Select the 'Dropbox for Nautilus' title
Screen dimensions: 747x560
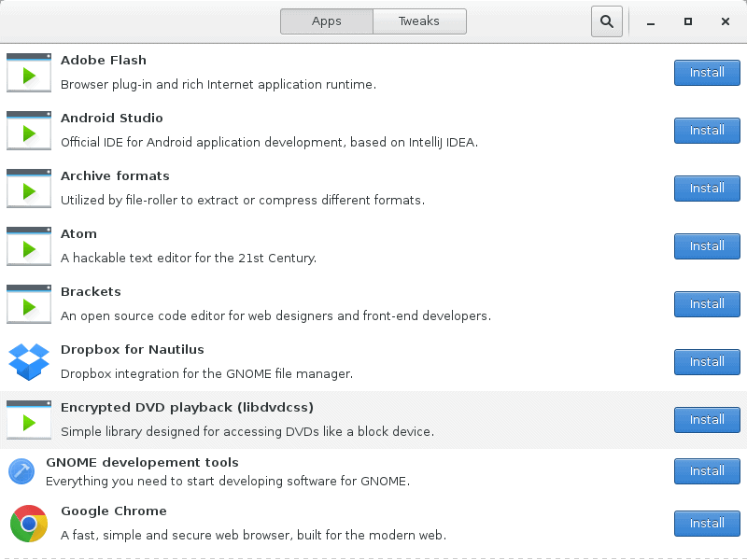(x=133, y=349)
